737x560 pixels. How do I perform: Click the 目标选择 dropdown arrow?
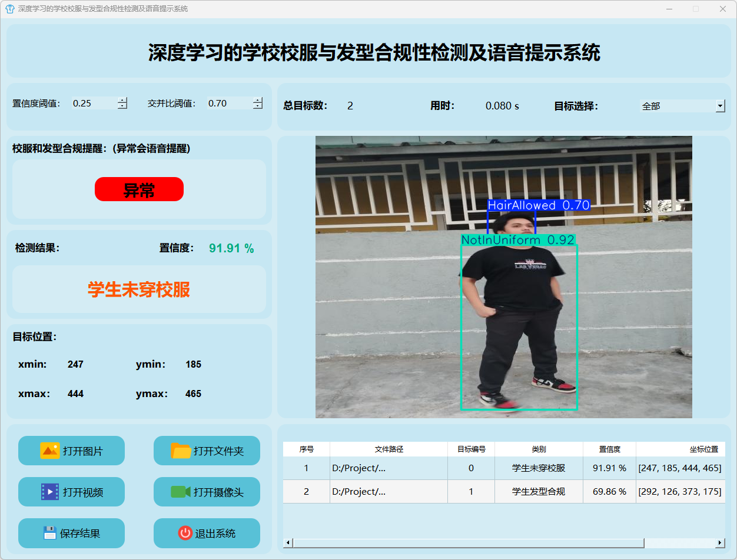721,106
